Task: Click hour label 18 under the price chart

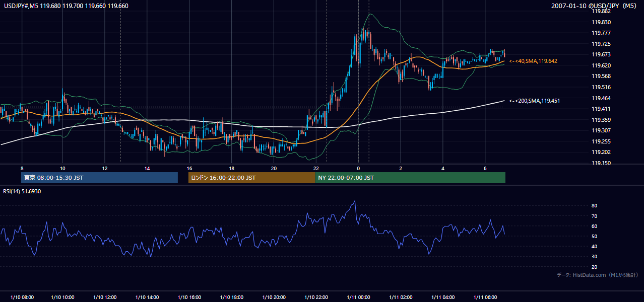Action: [x=231, y=168]
